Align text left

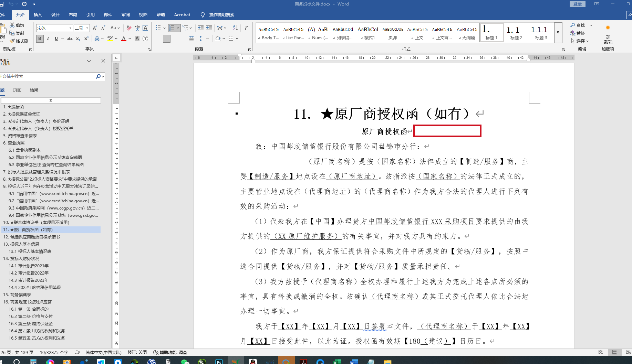tap(158, 39)
